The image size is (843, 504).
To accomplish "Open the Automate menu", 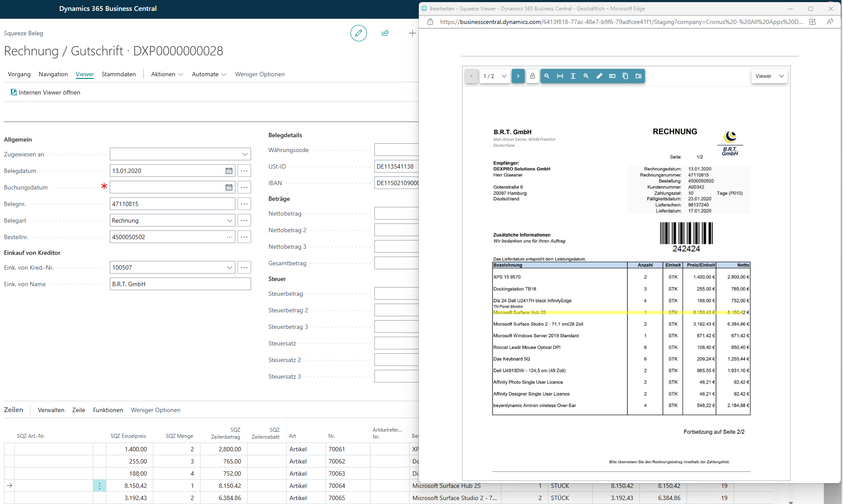I will [209, 74].
